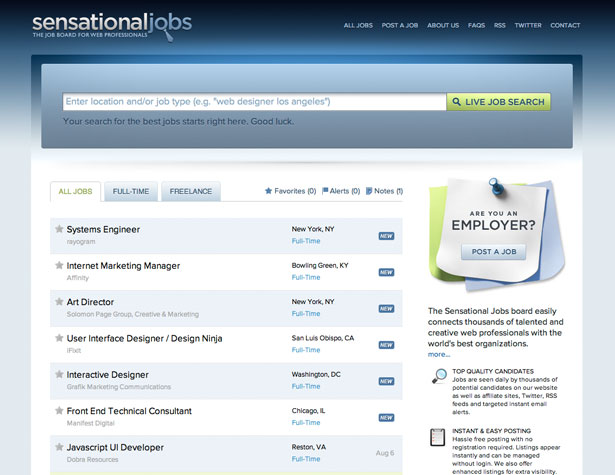Toggle favorite star next to Art Director

59,301
